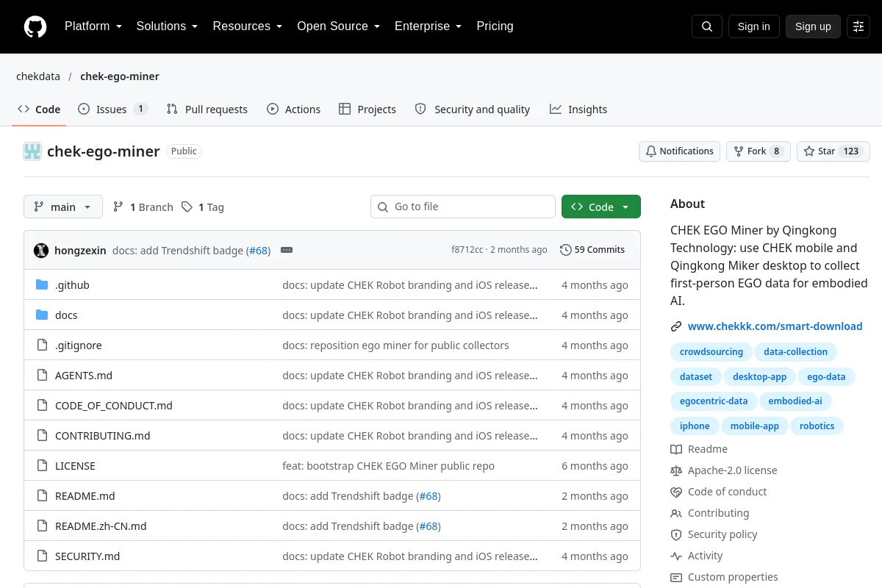
Task: Open pull request #68 in latest commit
Action: [259, 251]
